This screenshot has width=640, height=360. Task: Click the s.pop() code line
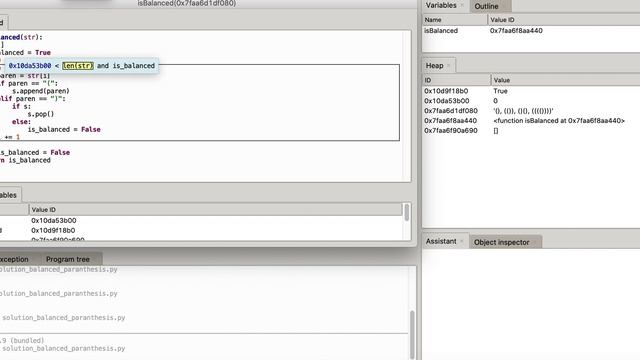tap(40, 114)
